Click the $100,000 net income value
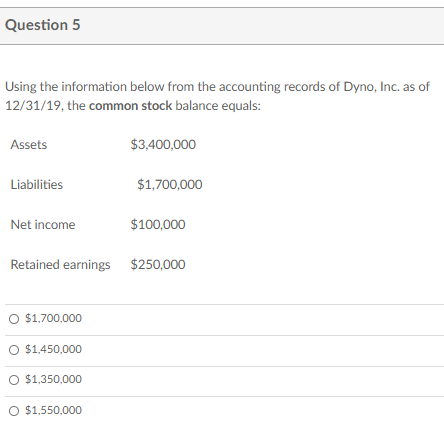Viewport: 444px width, 433px height. (158, 225)
